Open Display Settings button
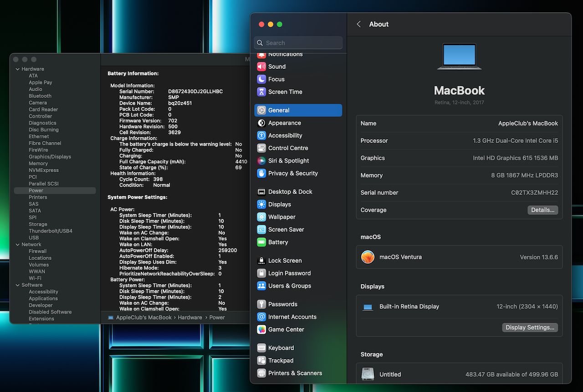This screenshot has height=392, width=583. (530, 327)
